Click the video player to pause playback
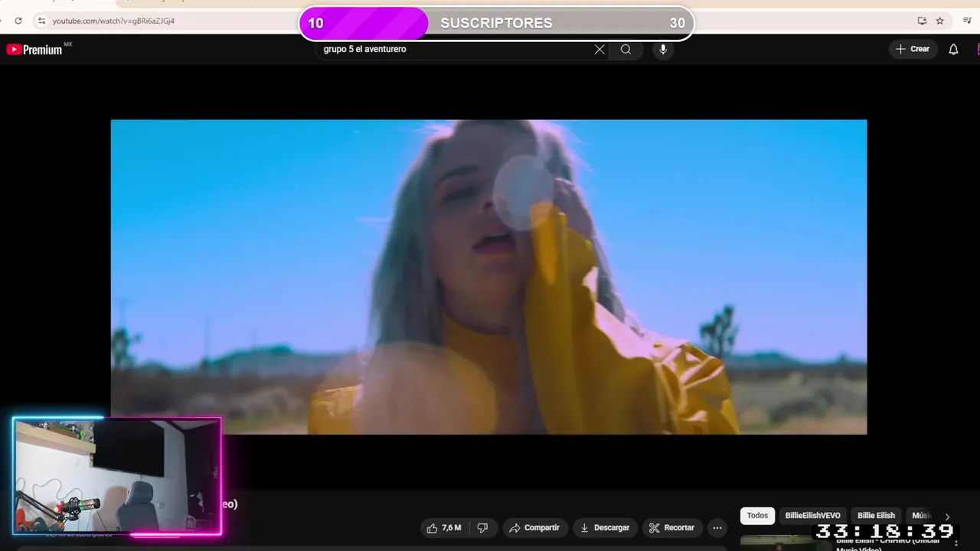Viewport: 980px width, 551px height. (488, 277)
